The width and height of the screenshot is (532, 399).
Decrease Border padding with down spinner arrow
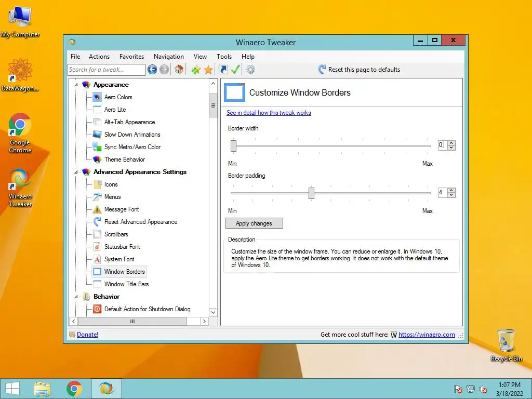(451, 195)
